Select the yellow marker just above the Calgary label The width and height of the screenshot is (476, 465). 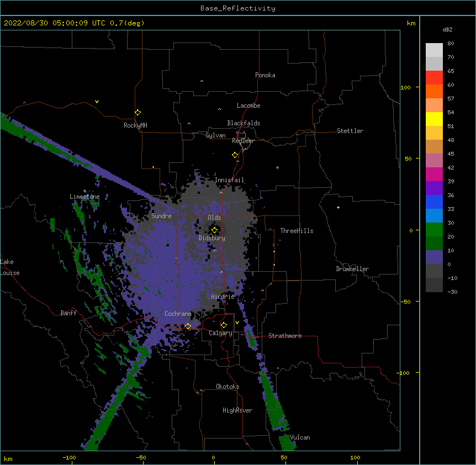(x=224, y=325)
